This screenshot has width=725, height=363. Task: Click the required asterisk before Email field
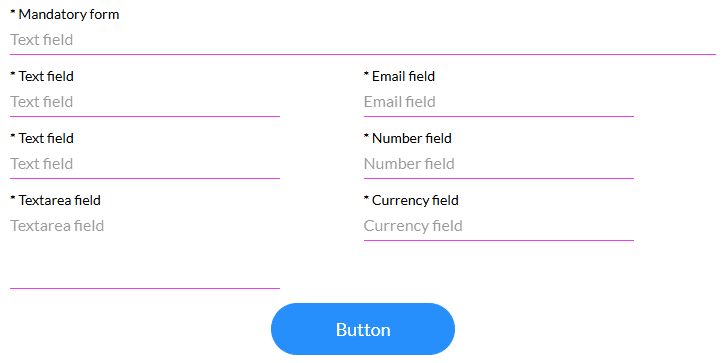click(366, 74)
